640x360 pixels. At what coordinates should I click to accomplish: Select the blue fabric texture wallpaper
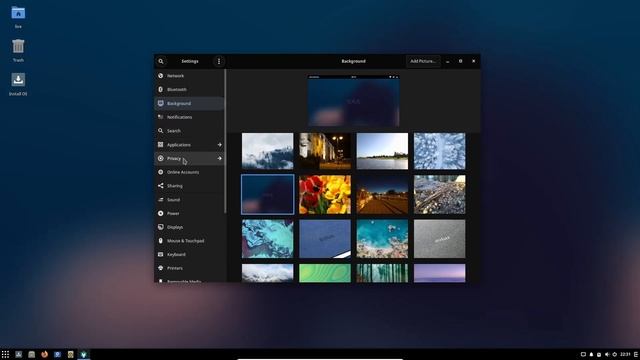coord(325,239)
